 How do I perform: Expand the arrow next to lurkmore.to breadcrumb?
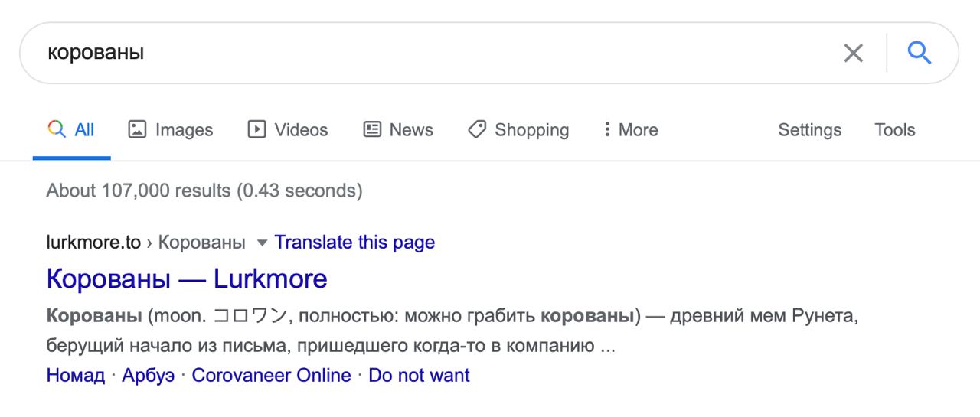click(263, 243)
